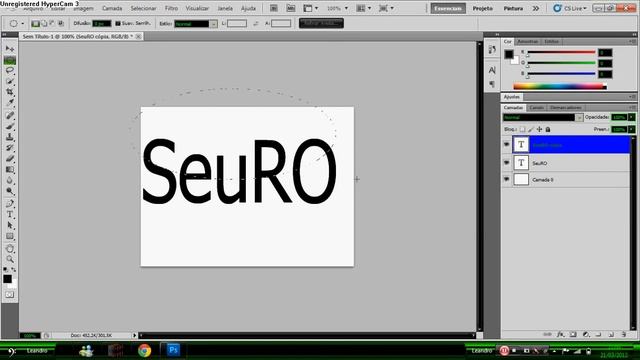Click the color spectrum ramp

pos(560,86)
